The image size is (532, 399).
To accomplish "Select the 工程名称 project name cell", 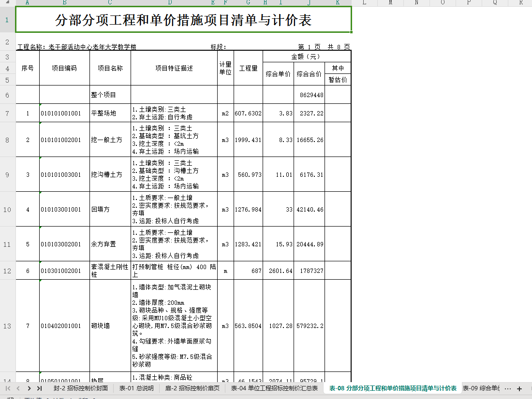I will 77,47.
